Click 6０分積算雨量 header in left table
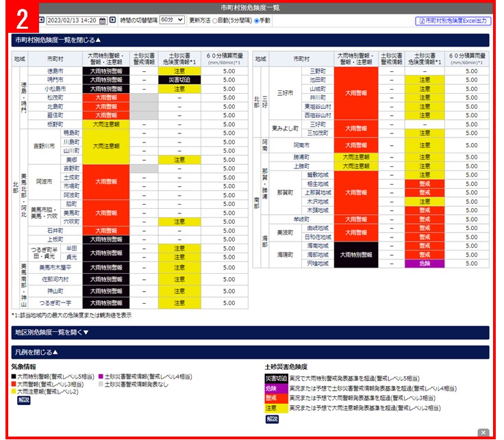 225,59
